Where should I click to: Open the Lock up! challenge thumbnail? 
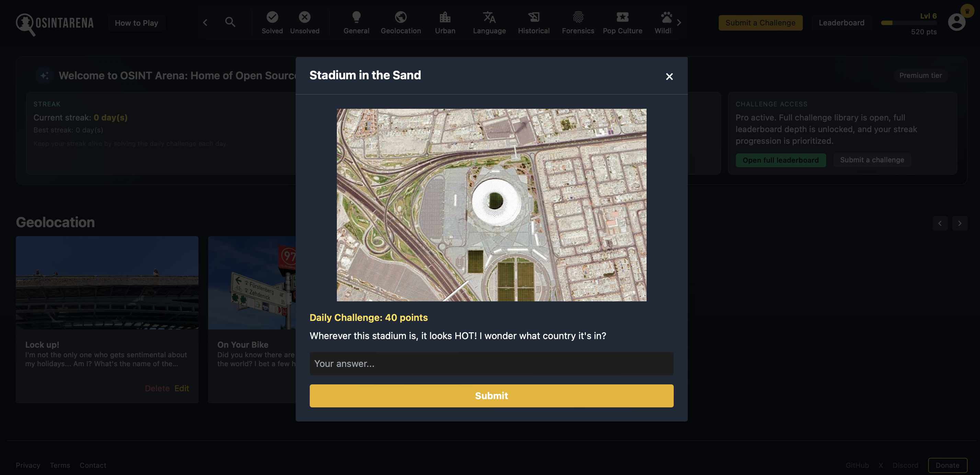click(x=107, y=282)
